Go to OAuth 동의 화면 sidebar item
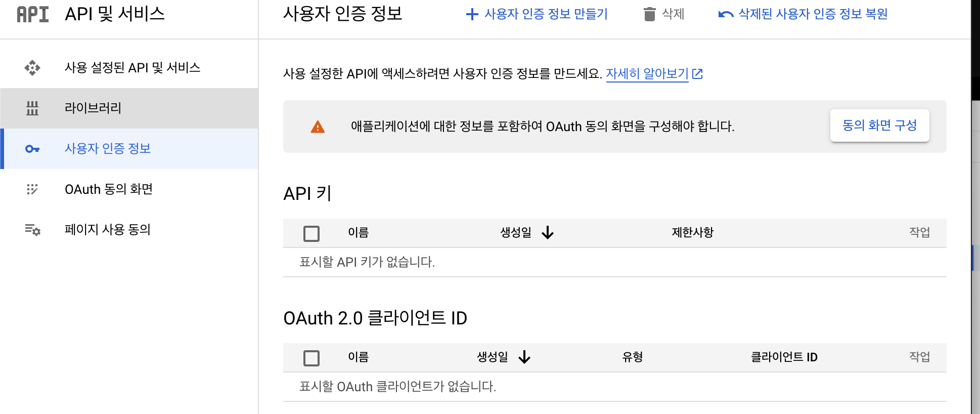 pyautogui.click(x=129, y=189)
